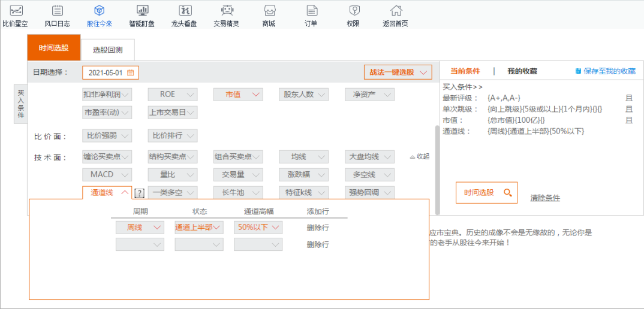
Task: Select the 通道线 condition row text in 当前条件
Action: click(513, 132)
